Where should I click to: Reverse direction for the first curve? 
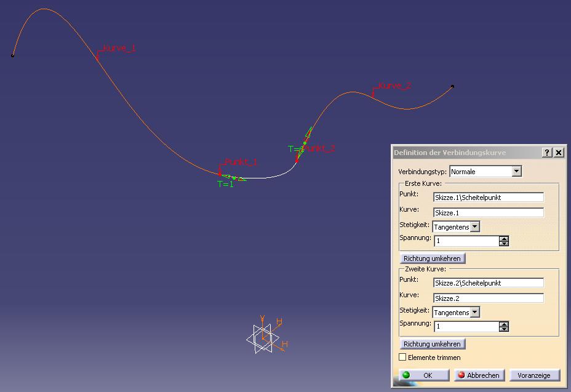(433, 258)
